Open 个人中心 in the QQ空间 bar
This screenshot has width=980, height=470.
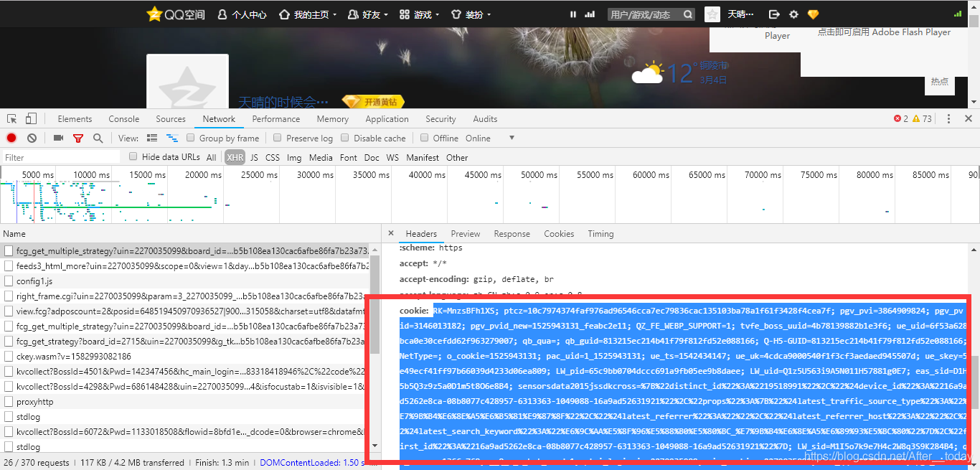coord(242,14)
